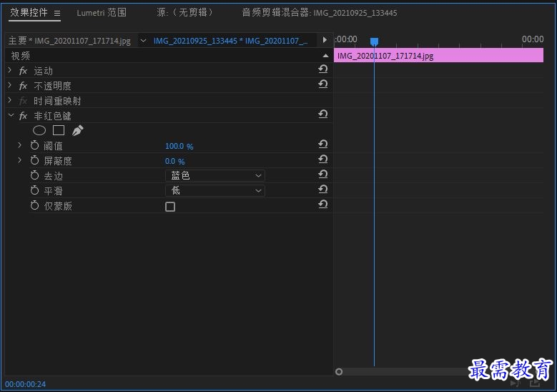Reset the 屏蔽度 parameter
The image size is (557, 392).
click(323, 160)
